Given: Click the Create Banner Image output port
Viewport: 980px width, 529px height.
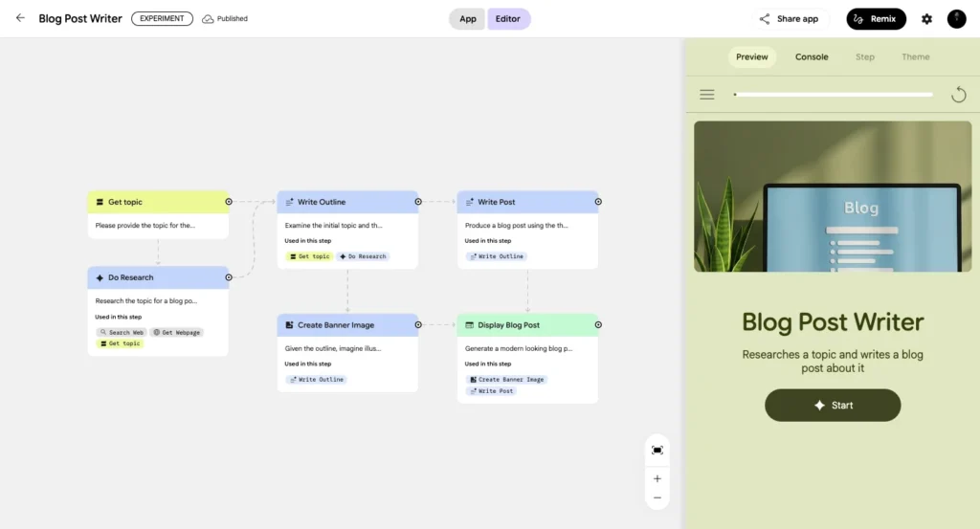Looking at the screenshot, I should [418, 325].
